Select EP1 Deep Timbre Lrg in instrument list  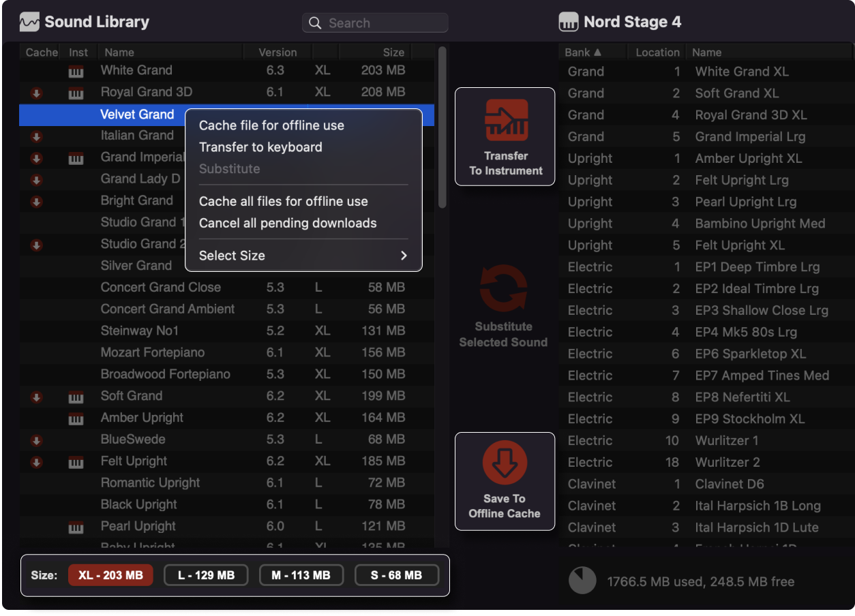(706, 267)
